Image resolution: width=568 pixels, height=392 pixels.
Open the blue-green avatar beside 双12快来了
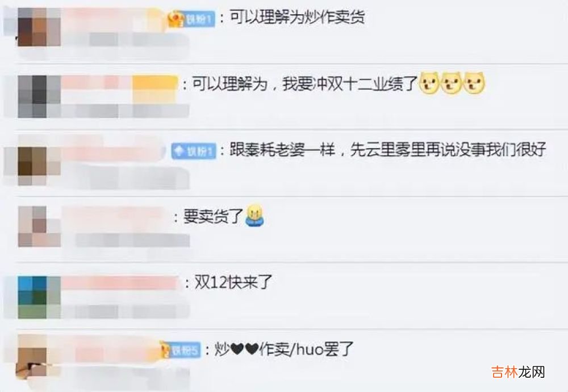tap(39, 297)
